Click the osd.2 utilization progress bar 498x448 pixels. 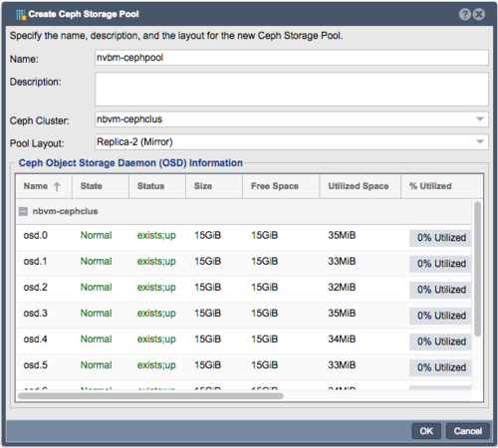(x=440, y=290)
